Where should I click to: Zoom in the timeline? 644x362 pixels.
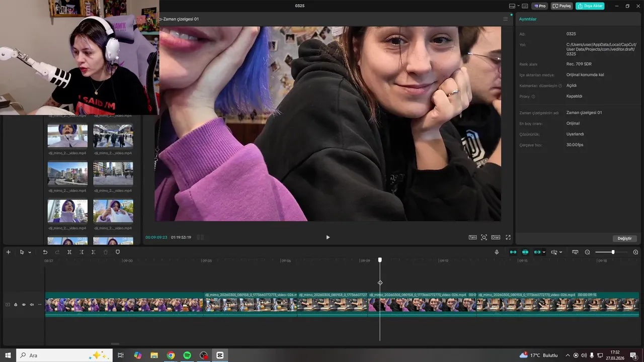pos(635,252)
